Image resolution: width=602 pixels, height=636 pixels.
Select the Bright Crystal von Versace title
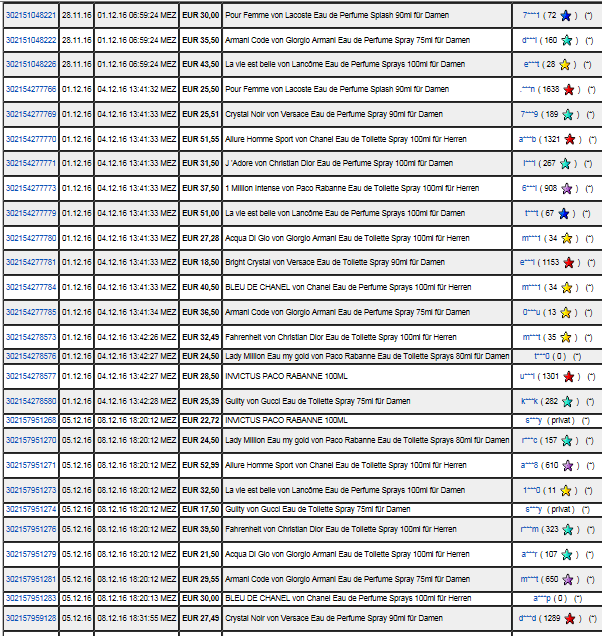pyautogui.click(x=335, y=262)
